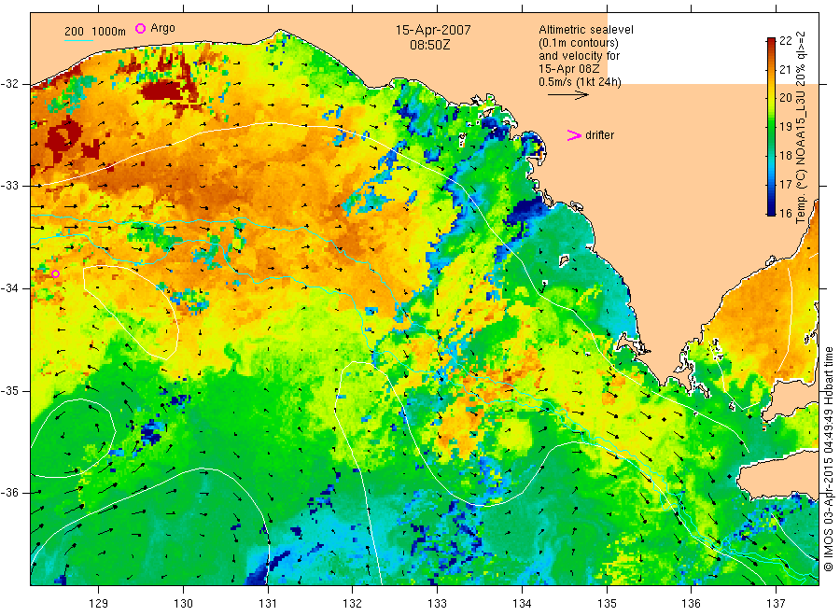Select the "Argo" legend label

[162, 28]
